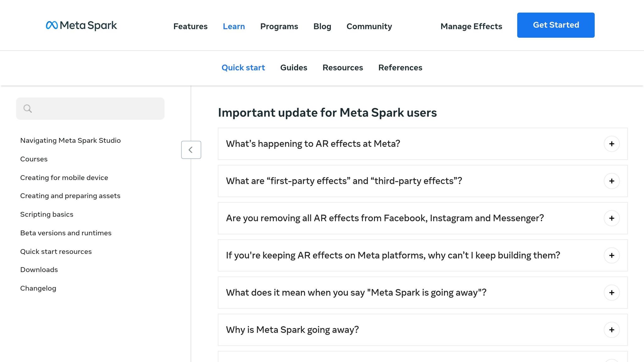Open Scripting basics link
Image resolution: width=644 pixels, height=362 pixels.
(47, 214)
